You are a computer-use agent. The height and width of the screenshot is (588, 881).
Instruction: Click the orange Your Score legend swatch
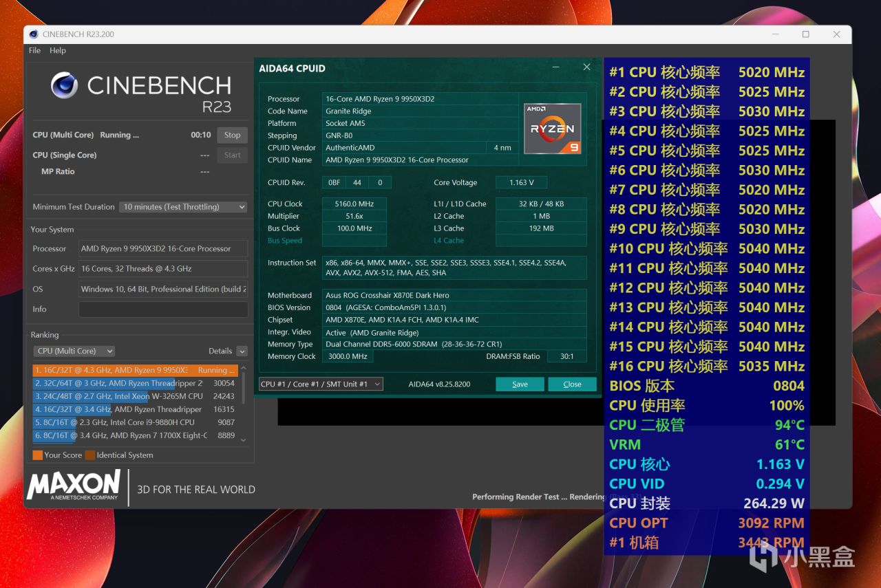pos(37,455)
